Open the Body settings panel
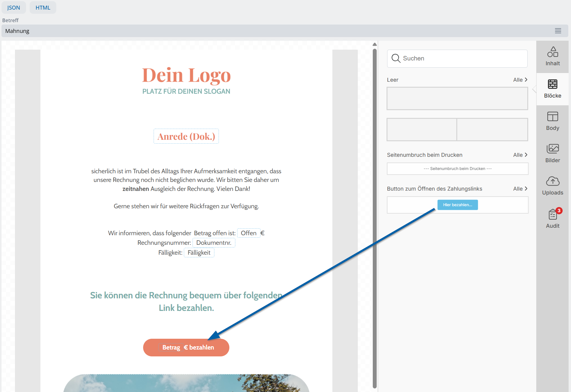This screenshot has width=571, height=392. click(x=552, y=121)
